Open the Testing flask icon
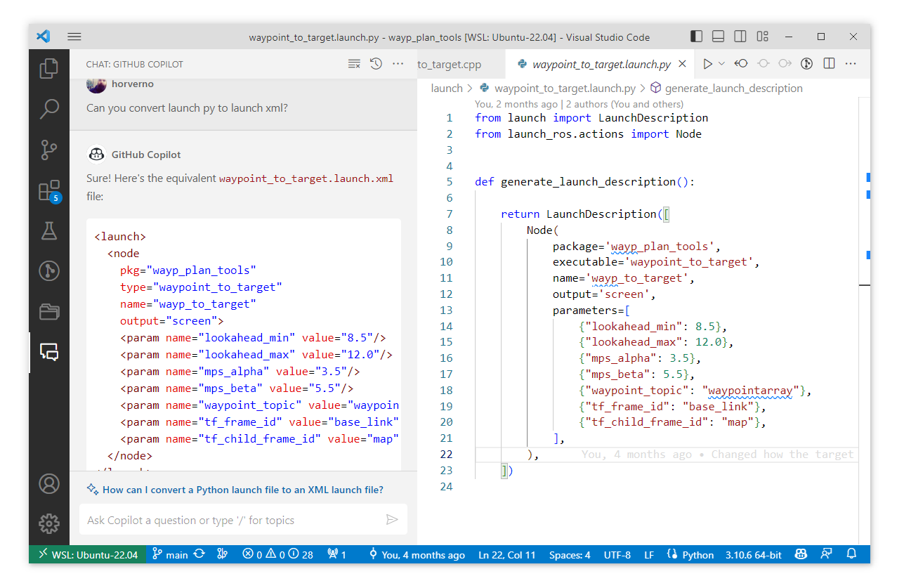Viewport: 904px width, 588px height. [49, 230]
